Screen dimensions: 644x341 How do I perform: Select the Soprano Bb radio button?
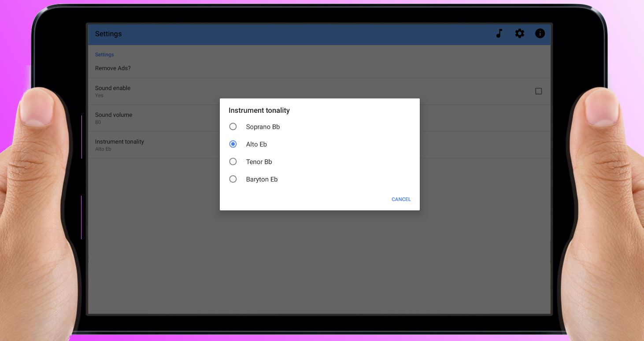click(x=233, y=126)
